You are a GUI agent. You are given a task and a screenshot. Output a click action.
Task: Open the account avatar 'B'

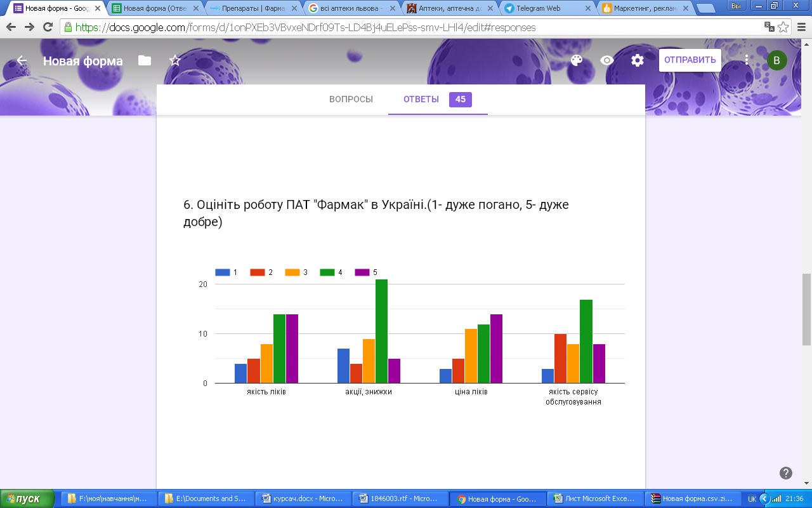coord(777,60)
